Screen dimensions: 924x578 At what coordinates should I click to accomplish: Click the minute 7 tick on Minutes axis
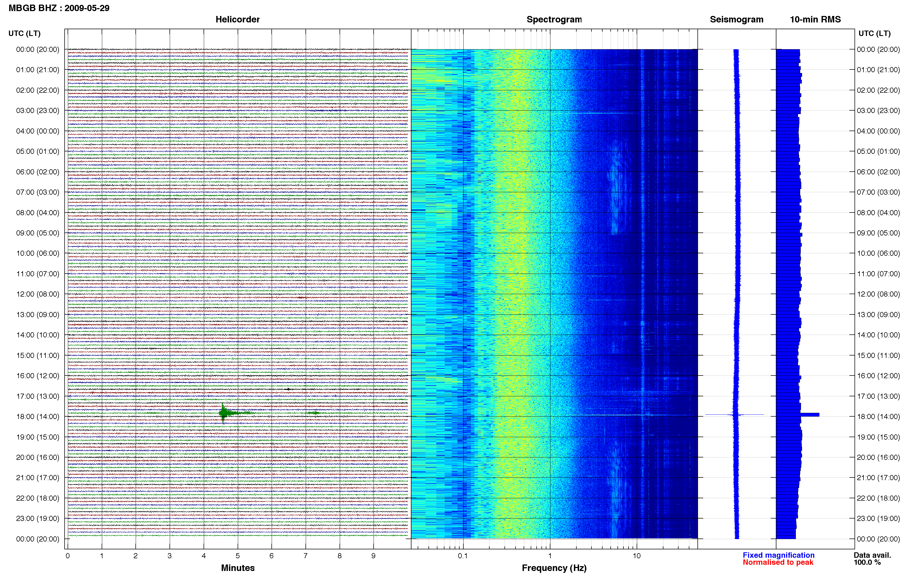[x=305, y=556]
